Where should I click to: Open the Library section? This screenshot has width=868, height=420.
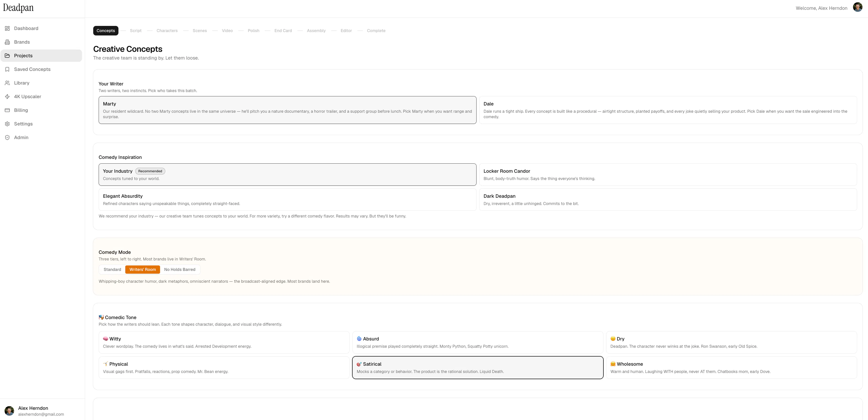coord(41,83)
